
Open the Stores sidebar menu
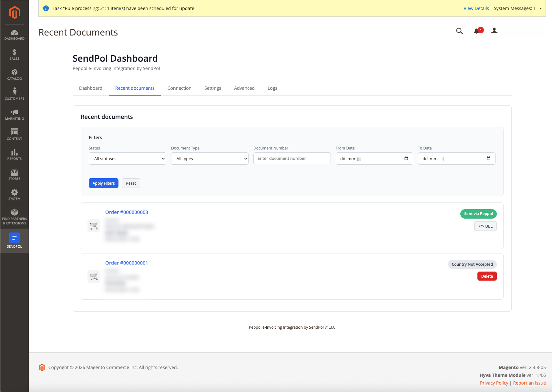[15, 175]
